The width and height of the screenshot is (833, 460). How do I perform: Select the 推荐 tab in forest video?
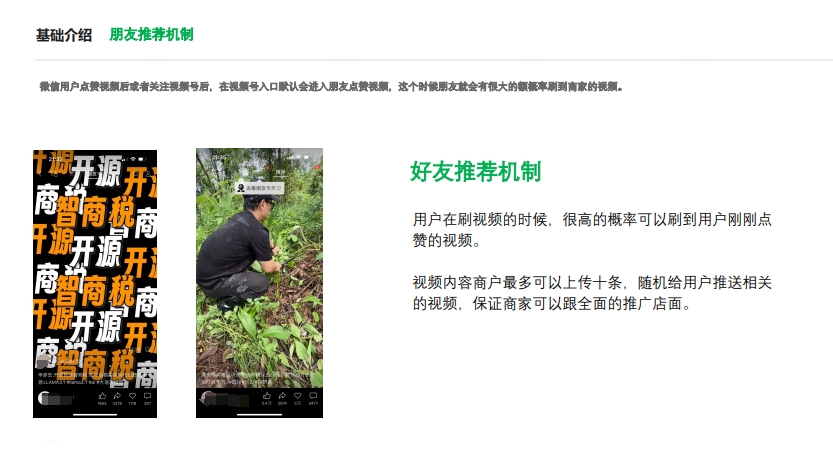280,173
